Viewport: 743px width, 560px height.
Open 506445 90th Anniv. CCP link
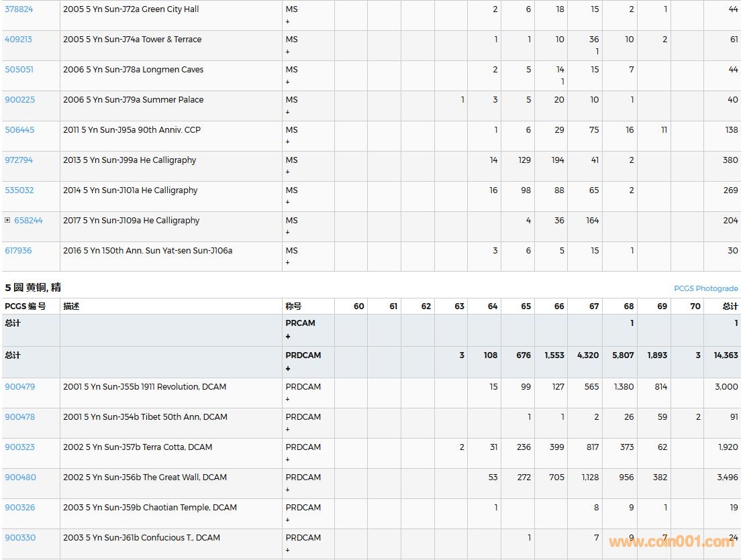point(19,130)
